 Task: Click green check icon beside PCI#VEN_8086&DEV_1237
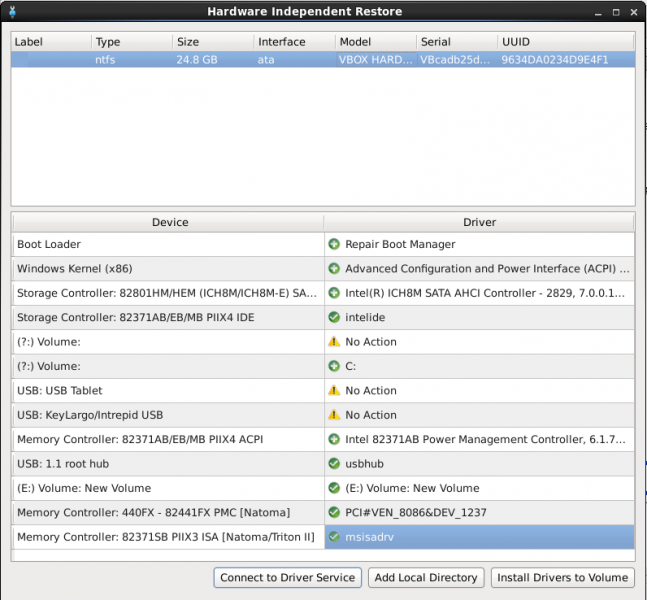[x=334, y=513]
